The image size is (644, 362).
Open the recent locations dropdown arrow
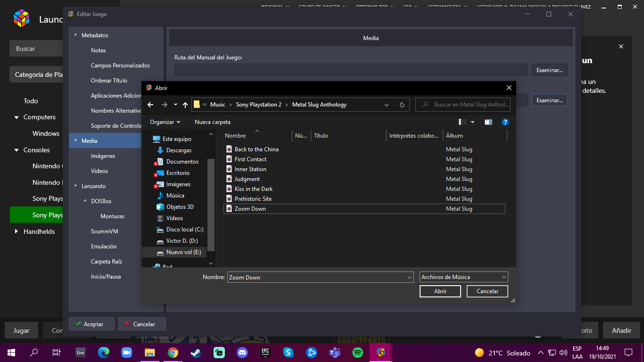pyautogui.click(x=175, y=105)
